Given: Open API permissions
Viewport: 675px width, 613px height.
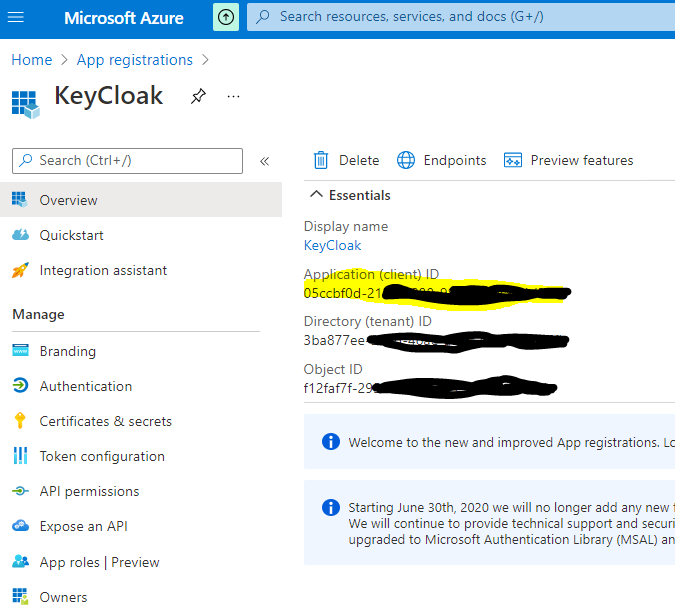Looking at the screenshot, I should pyautogui.click(x=89, y=491).
